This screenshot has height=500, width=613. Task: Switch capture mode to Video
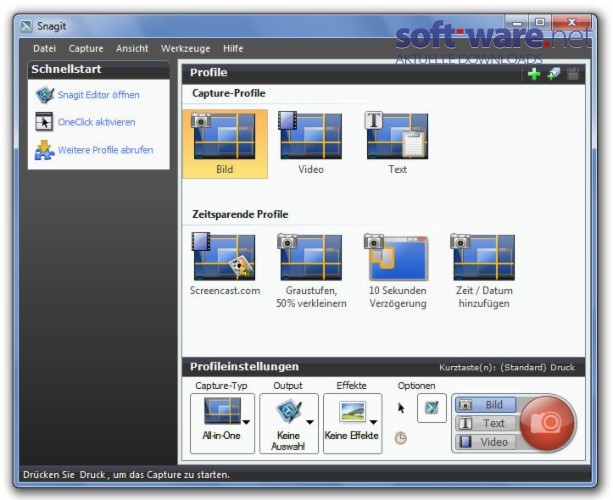pyautogui.click(x=486, y=442)
